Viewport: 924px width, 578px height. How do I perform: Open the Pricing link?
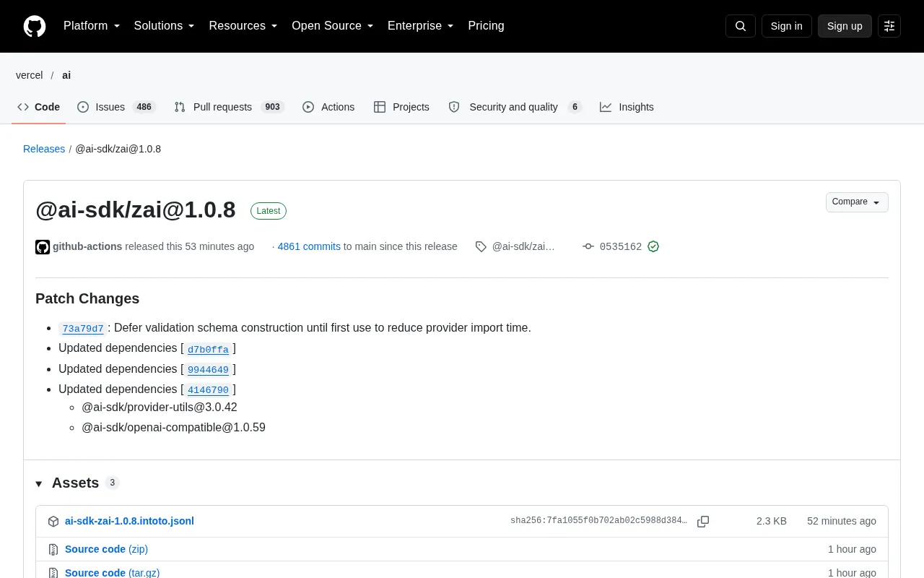click(x=486, y=26)
